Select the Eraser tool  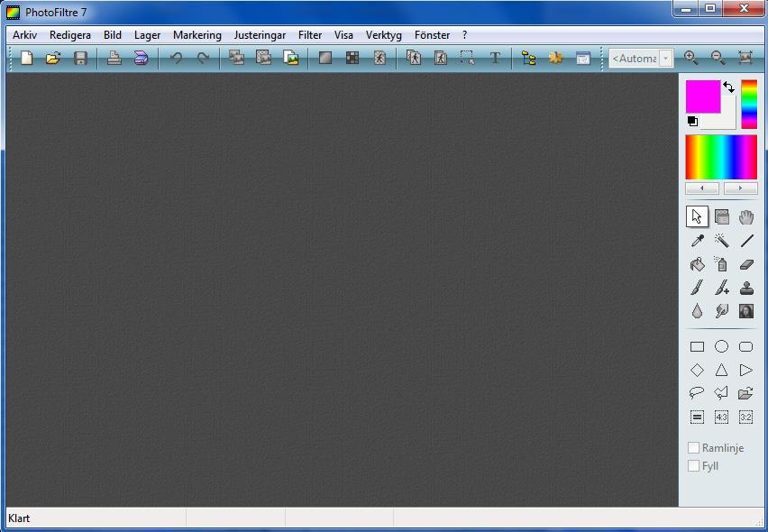[x=746, y=264]
